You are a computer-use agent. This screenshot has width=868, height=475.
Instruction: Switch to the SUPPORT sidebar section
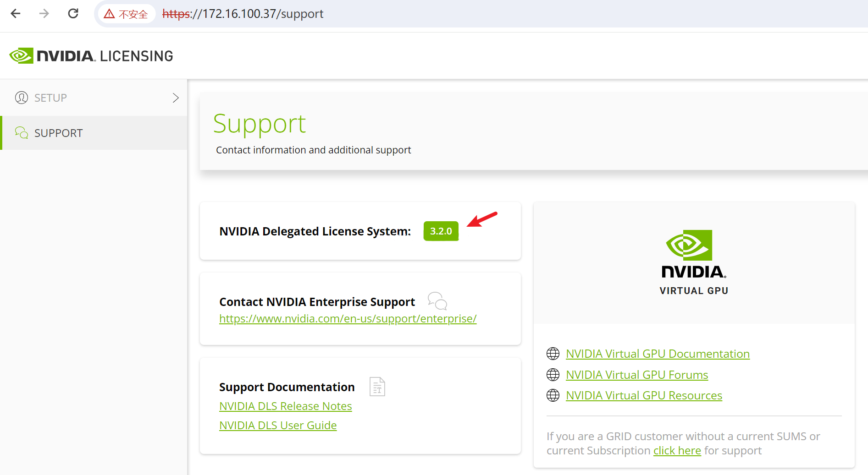click(59, 133)
